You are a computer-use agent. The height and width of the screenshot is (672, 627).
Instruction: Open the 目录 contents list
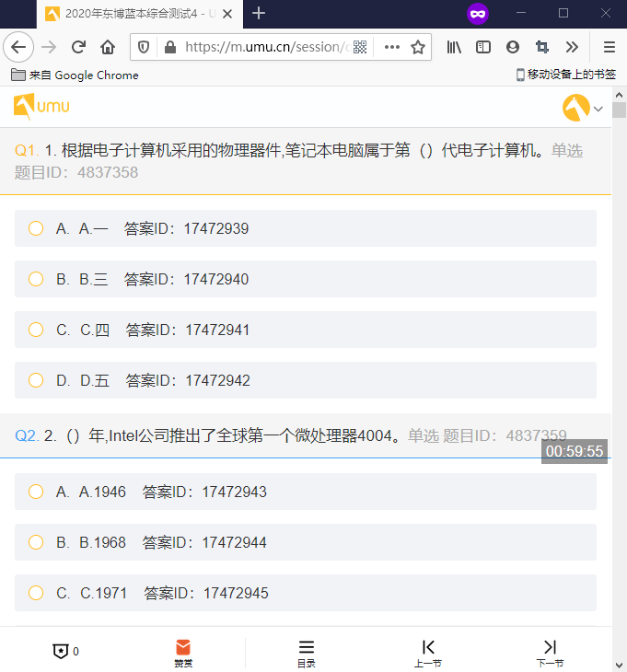[307, 654]
